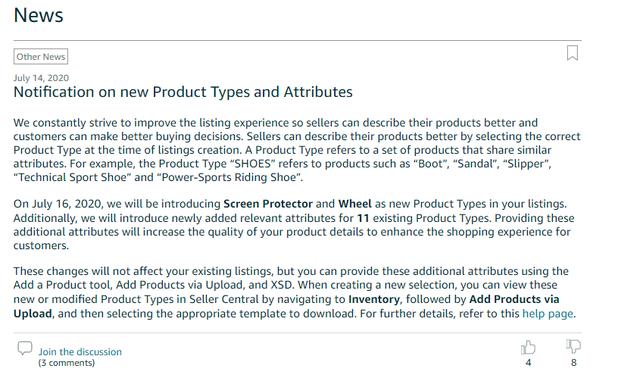Open the Other News category tag
The width and height of the screenshot is (640, 381).
tap(41, 56)
